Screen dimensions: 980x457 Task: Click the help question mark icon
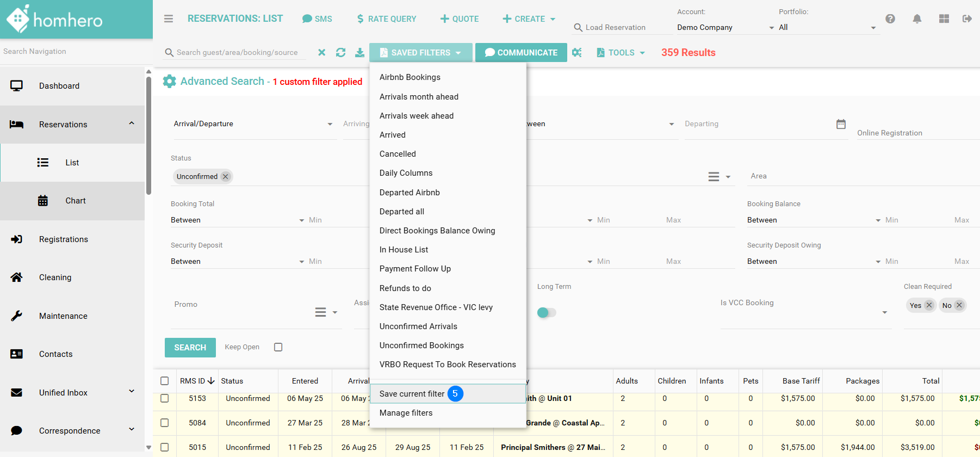tap(890, 19)
